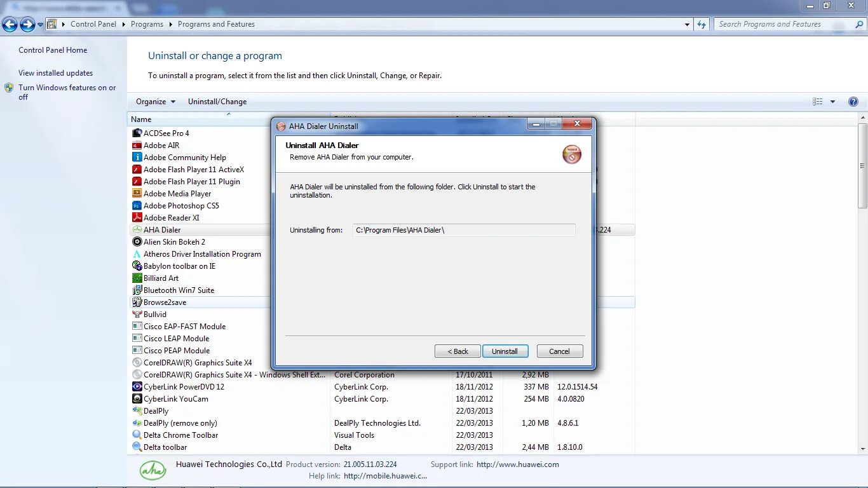The image size is (868, 488).
Task: Select Control Panel in the breadcrumb
Action: (x=93, y=24)
